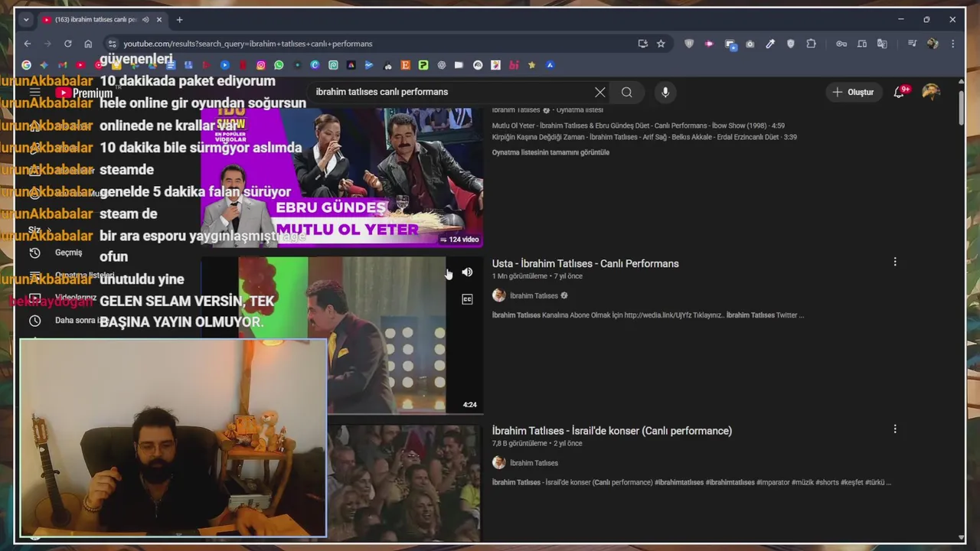Screen dimensions: 980x551
Task: Open Geçmiş in the sidebar
Action: [68, 253]
